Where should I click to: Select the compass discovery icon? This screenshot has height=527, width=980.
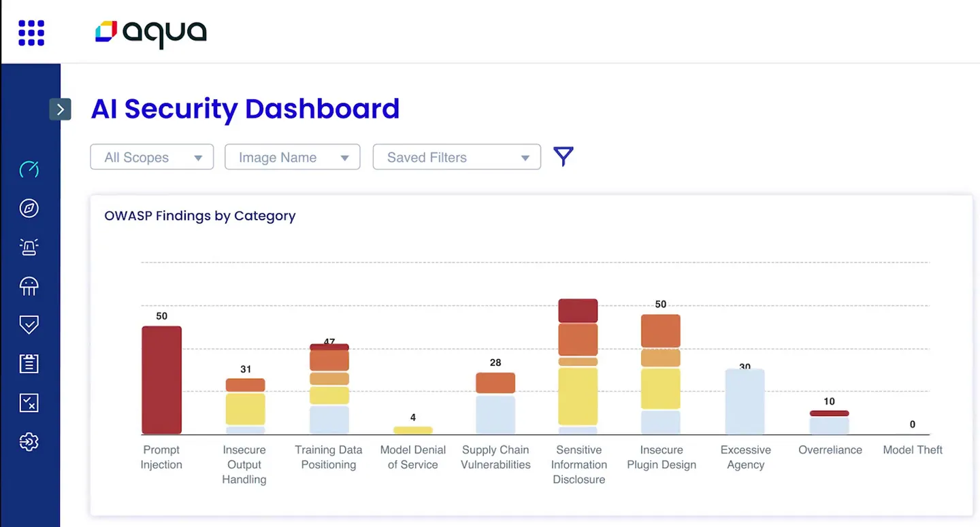click(x=29, y=208)
